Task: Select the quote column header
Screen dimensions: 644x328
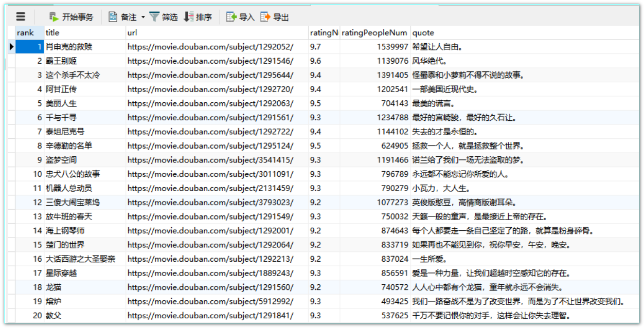Action: click(x=525, y=33)
